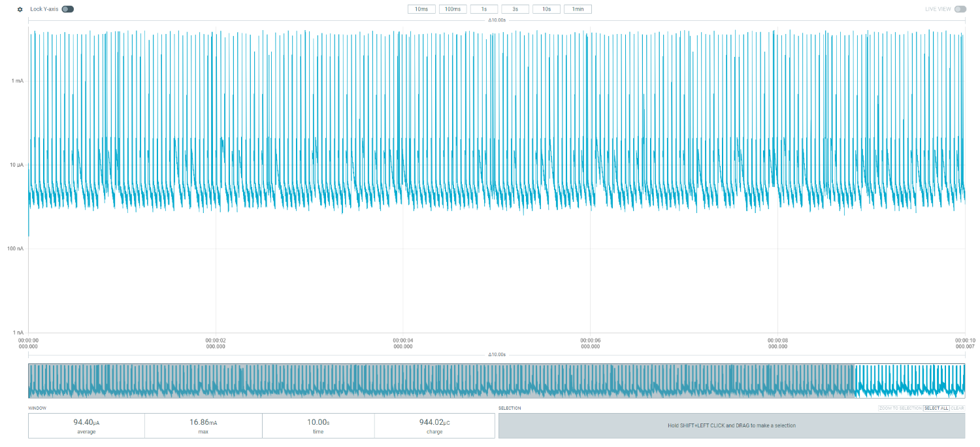Set time window to 100ms
Screen dimensions: 980x447
pyautogui.click(x=453, y=9)
